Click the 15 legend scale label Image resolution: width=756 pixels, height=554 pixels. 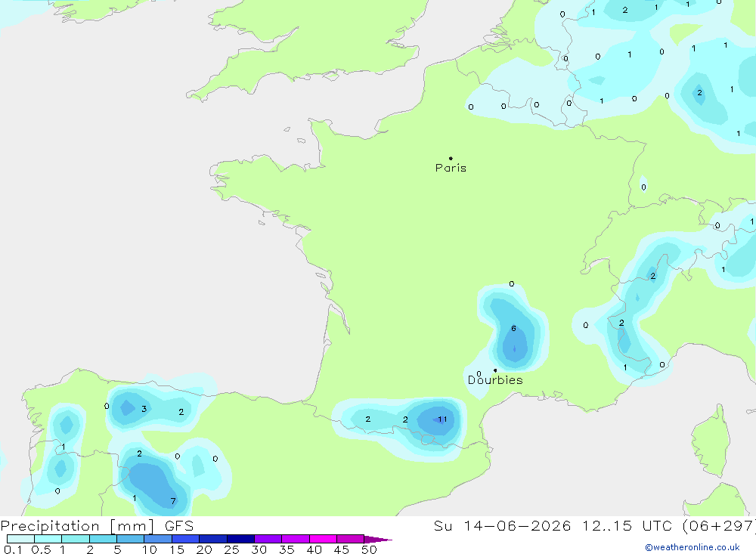[x=176, y=549]
